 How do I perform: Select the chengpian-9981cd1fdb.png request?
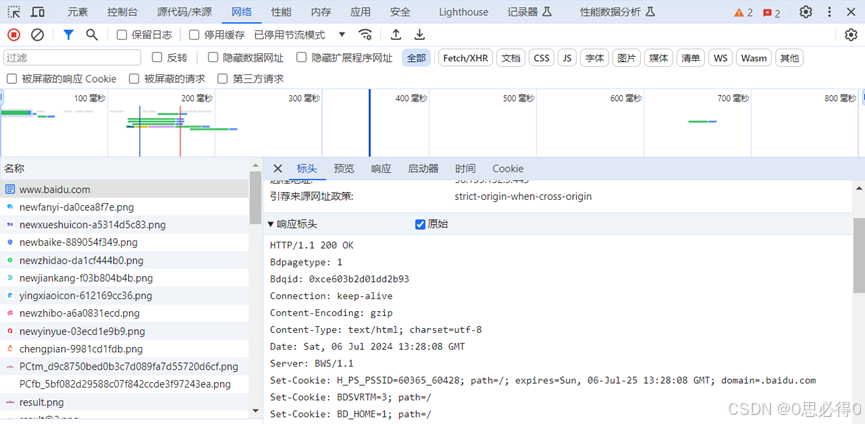pos(124,349)
